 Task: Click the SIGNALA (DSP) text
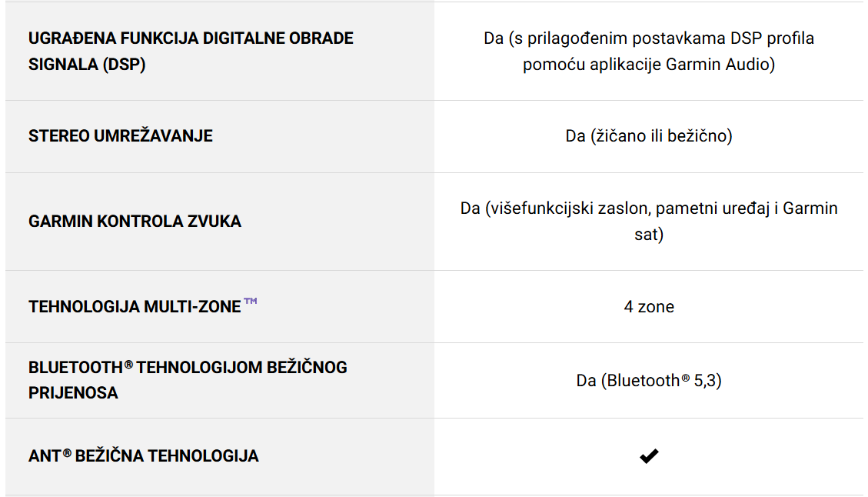tap(87, 65)
